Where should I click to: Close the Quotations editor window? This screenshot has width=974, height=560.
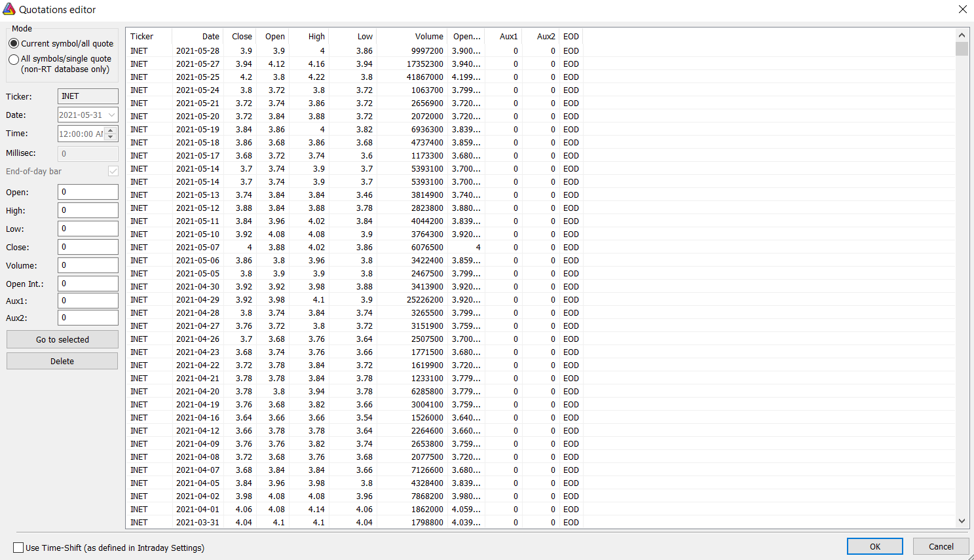point(962,9)
